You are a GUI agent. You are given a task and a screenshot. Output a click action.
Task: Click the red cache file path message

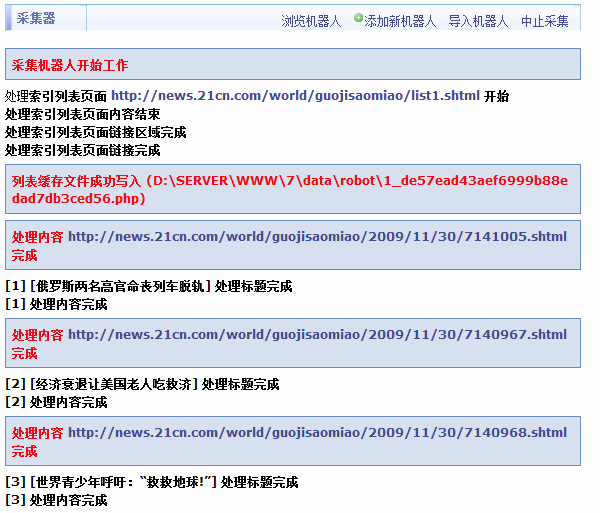(289, 189)
